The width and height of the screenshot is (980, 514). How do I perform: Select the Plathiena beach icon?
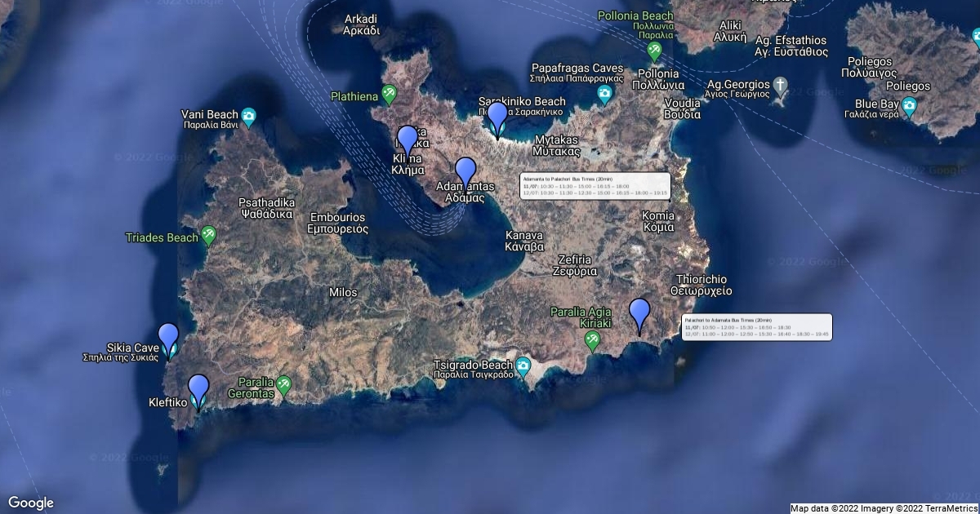pos(390,95)
